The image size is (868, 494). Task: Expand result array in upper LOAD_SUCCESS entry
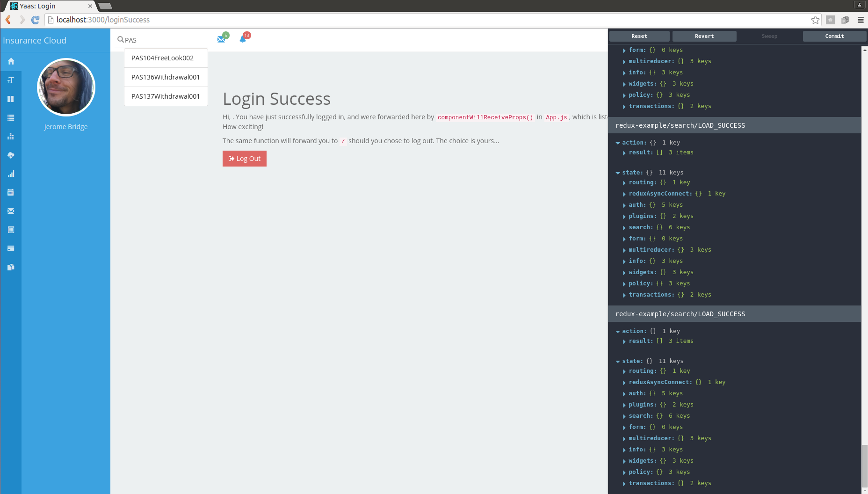click(x=624, y=153)
